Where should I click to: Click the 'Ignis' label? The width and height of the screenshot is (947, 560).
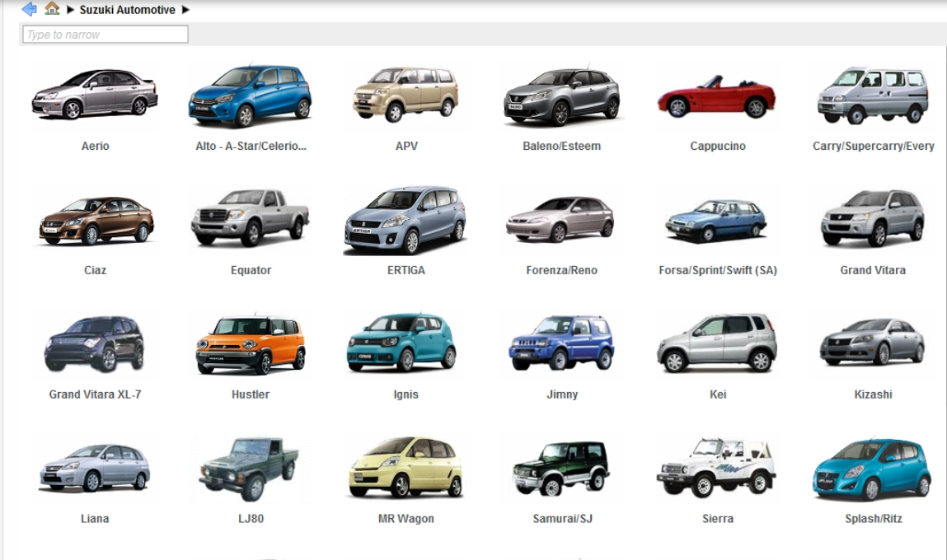click(x=406, y=394)
